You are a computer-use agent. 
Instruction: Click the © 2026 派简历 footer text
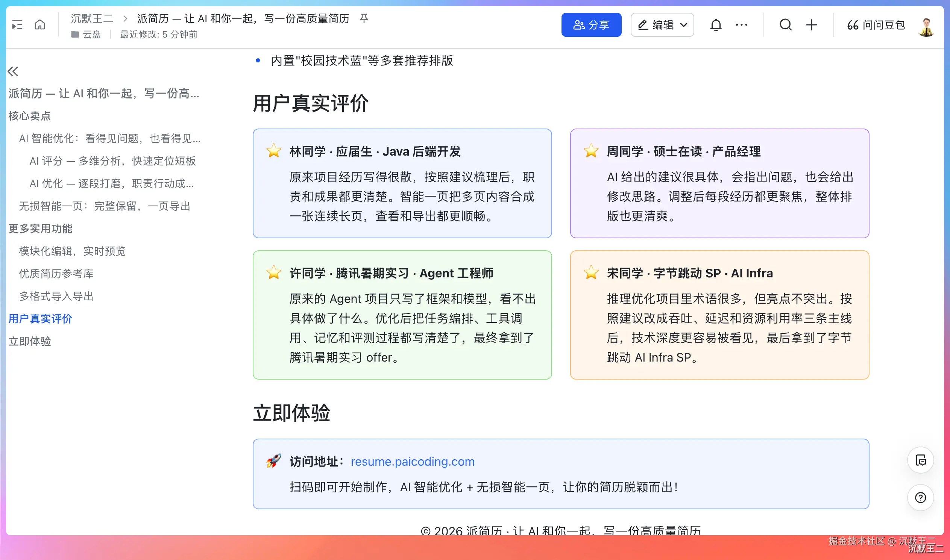(561, 531)
